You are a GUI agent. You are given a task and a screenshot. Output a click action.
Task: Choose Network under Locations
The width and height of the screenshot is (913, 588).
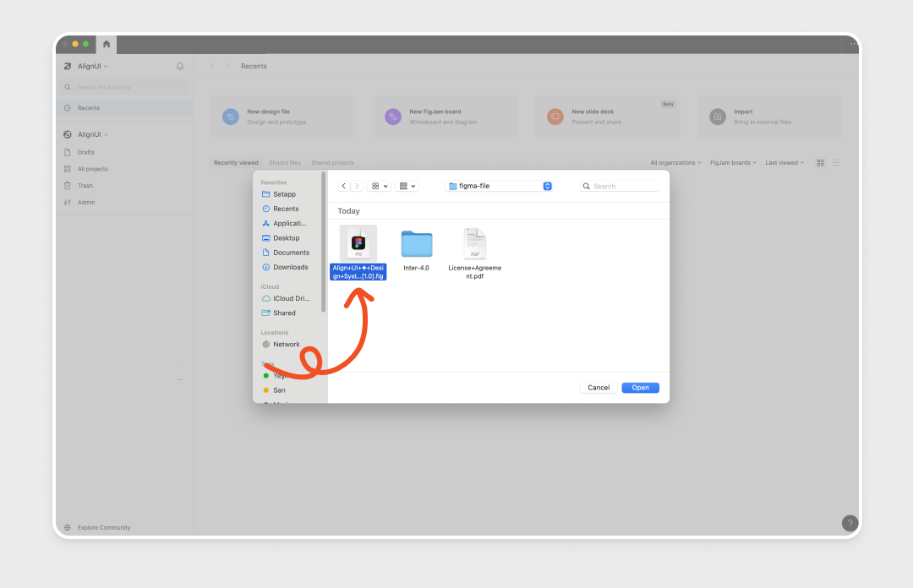click(286, 345)
